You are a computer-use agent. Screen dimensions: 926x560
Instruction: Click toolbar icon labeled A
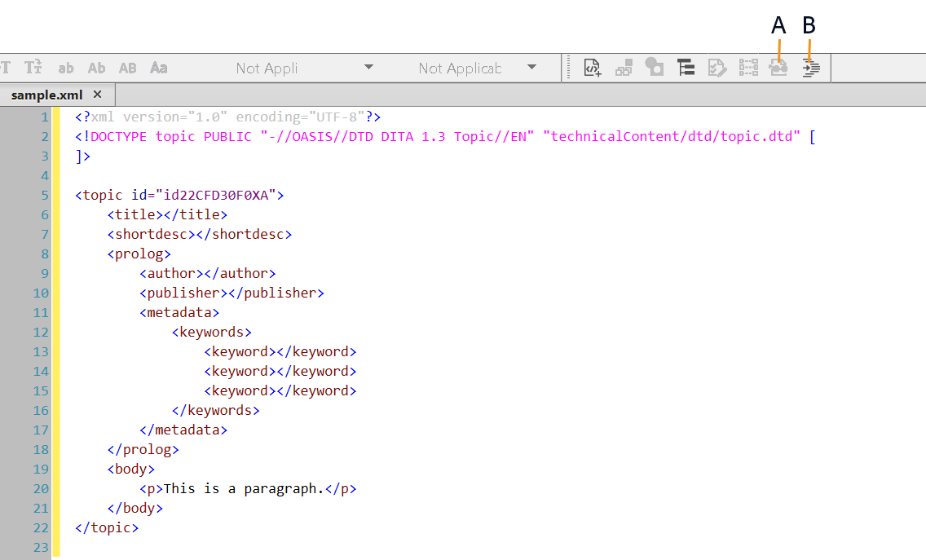[778, 69]
